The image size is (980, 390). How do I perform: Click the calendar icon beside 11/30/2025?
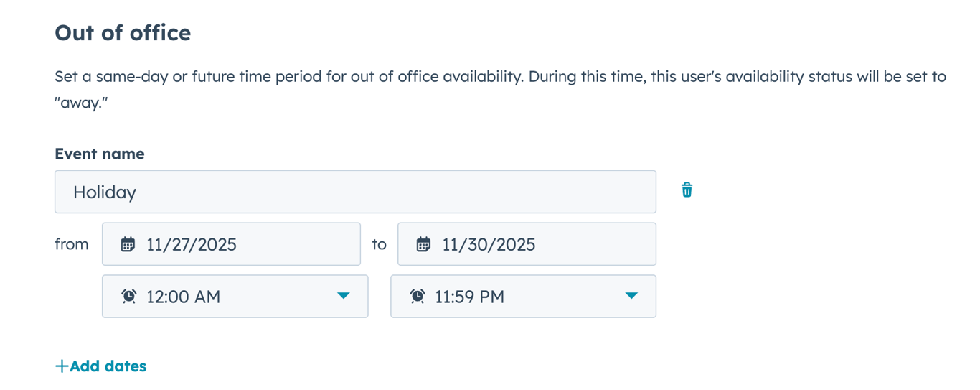[423, 244]
